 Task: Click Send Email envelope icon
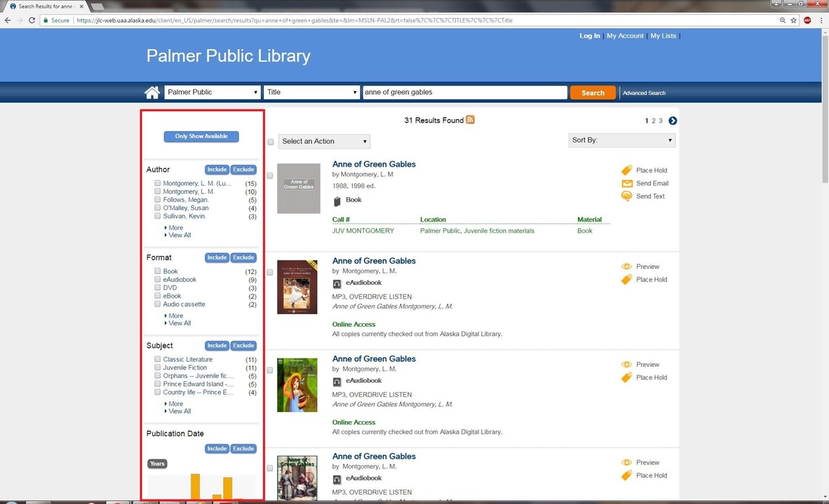627,183
